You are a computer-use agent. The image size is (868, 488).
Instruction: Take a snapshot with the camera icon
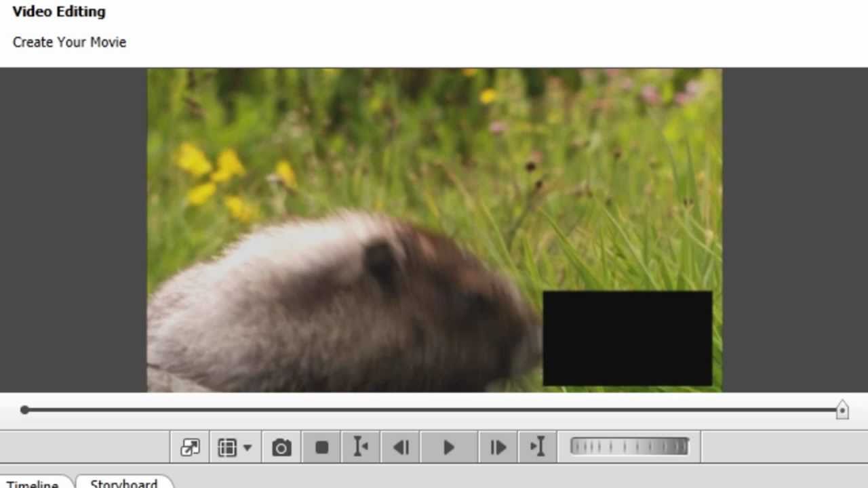281,447
